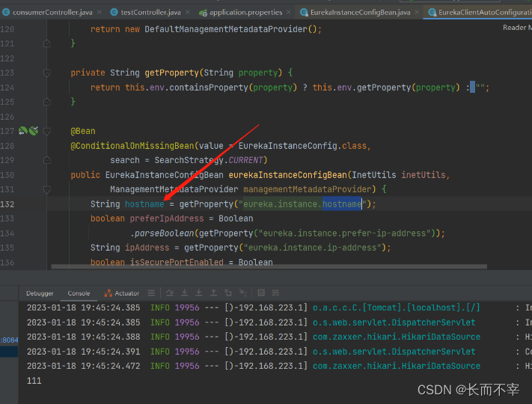Collapse getProperty method at line 123
Image resolution: width=532 pixels, height=404 pixels.
(x=47, y=73)
